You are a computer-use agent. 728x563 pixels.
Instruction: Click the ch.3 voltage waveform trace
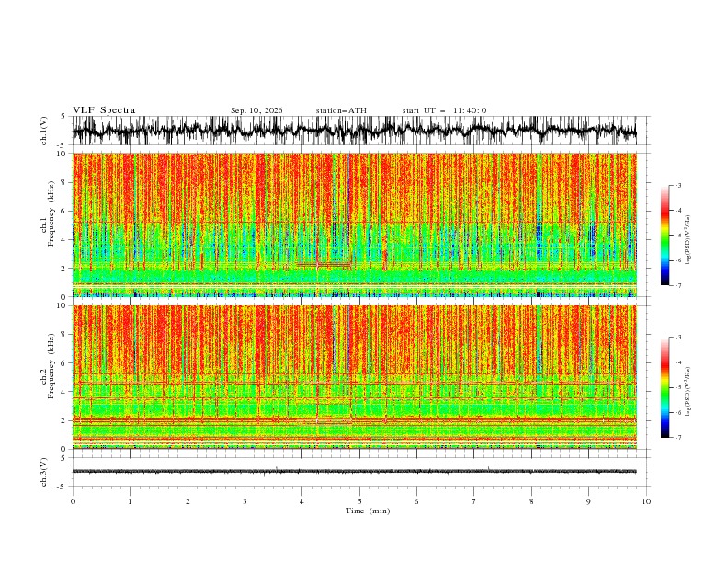coord(354,472)
